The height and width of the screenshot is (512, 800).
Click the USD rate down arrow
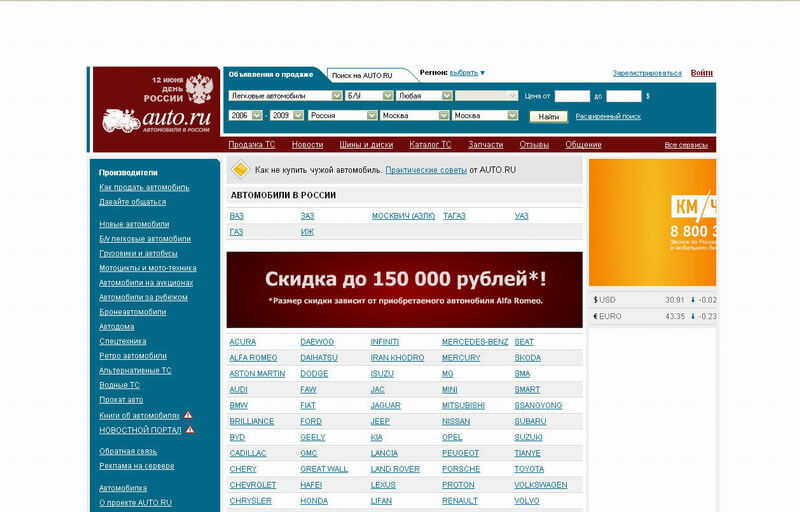click(x=693, y=300)
